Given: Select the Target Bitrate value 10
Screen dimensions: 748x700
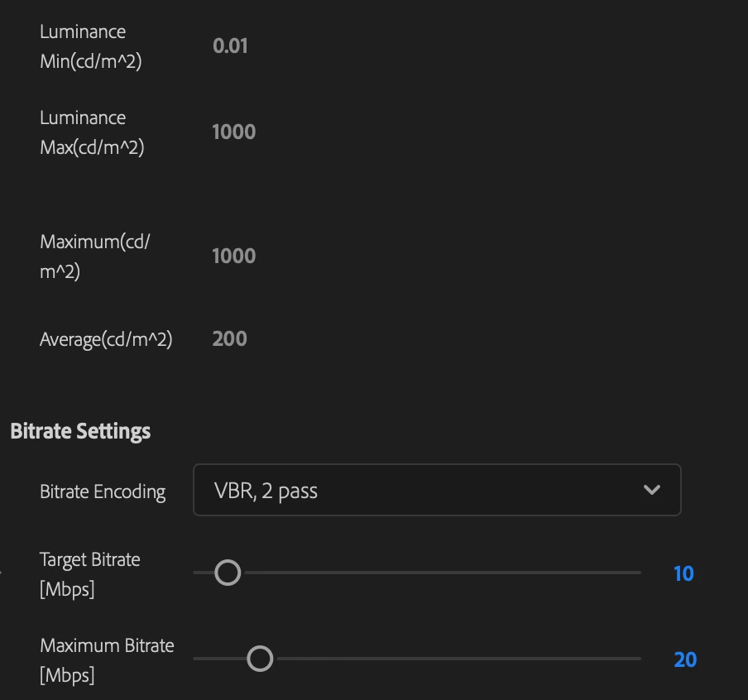Looking at the screenshot, I should click(683, 573).
